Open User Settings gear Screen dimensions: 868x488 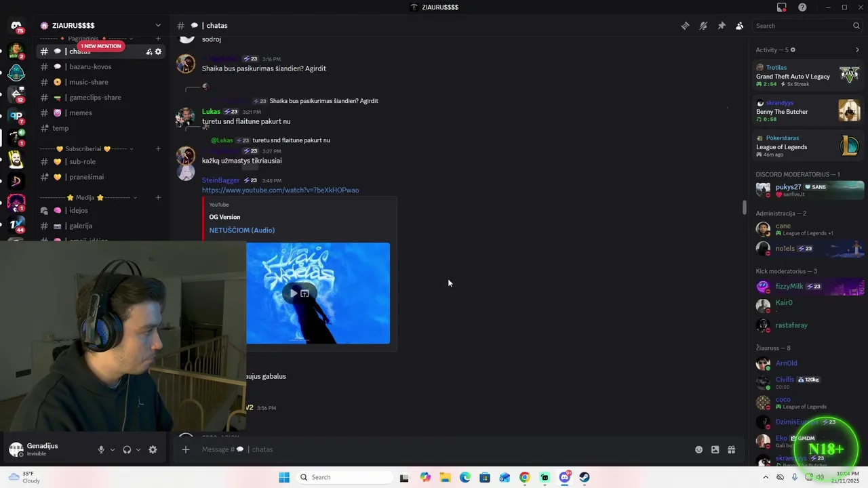click(x=153, y=449)
